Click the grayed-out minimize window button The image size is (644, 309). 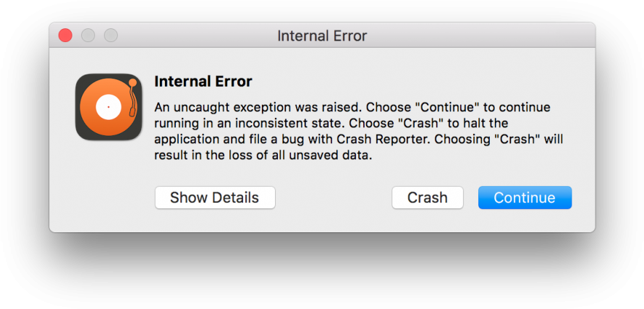tap(88, 35)
